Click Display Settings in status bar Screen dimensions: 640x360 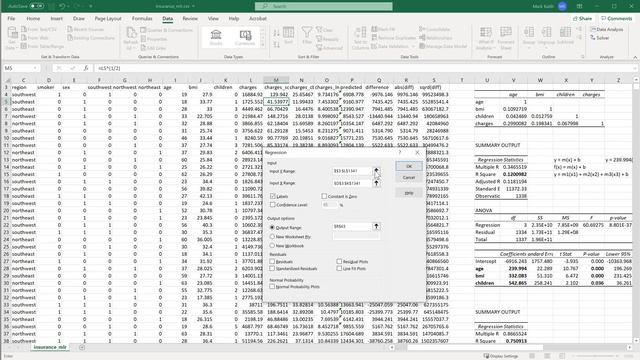(x=501, y=356)
